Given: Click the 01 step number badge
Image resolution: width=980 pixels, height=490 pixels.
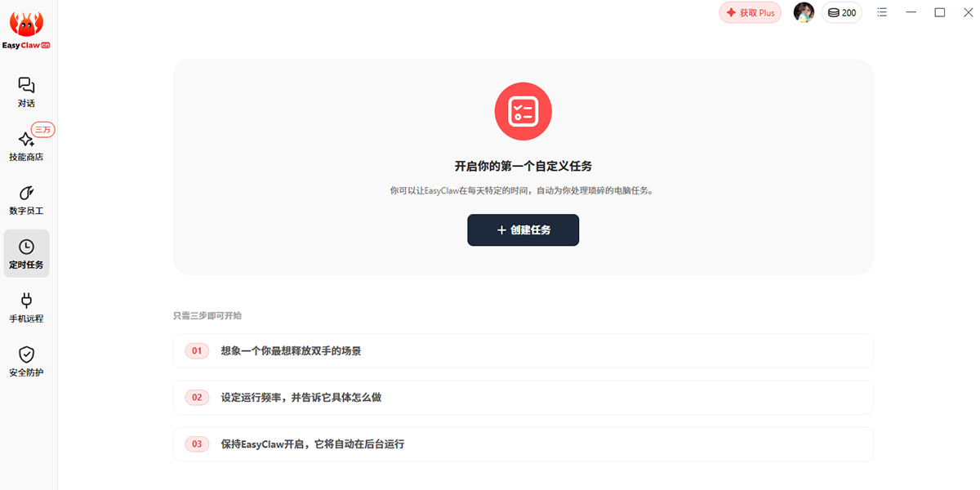Looking at the screenshot, I should tap(197, 351).
